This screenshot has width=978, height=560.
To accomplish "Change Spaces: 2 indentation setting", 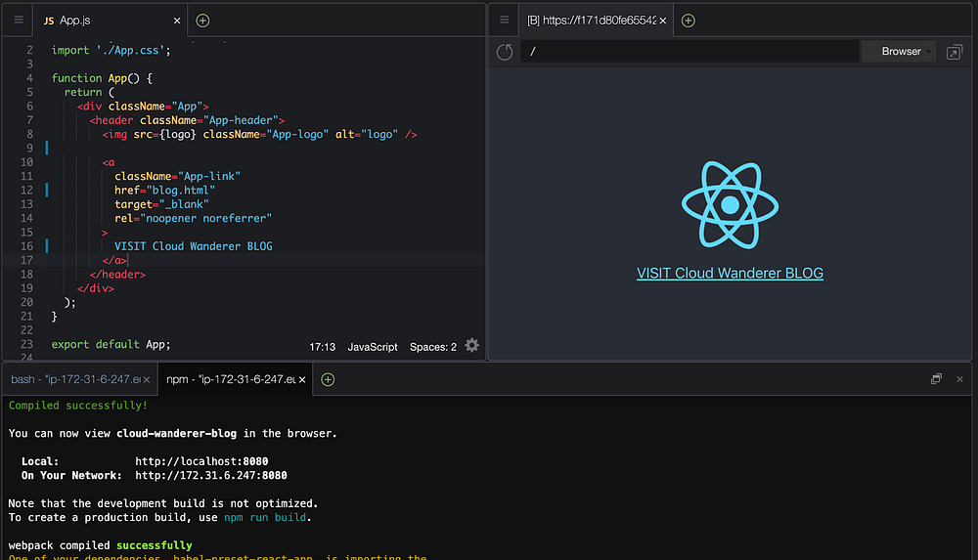I will (x=433, y=347).
